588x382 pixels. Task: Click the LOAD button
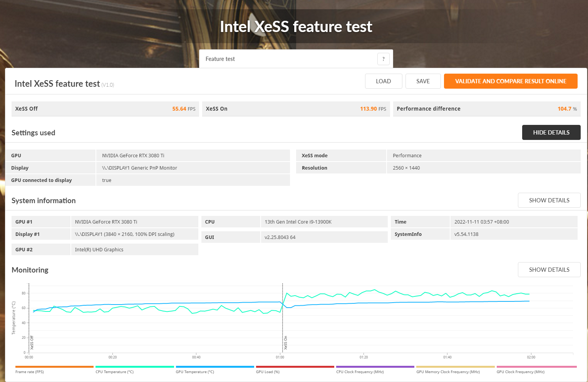(384, 81)
